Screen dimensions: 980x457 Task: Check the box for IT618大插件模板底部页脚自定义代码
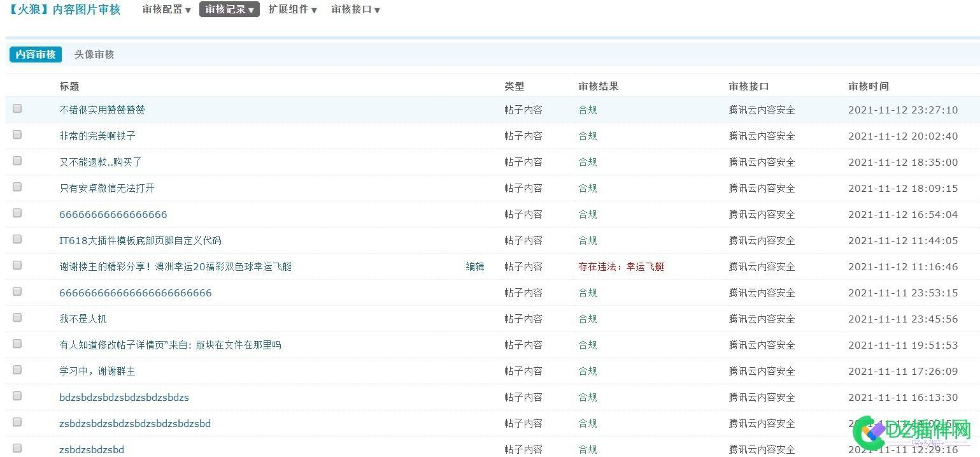click(x=17, y=239)
